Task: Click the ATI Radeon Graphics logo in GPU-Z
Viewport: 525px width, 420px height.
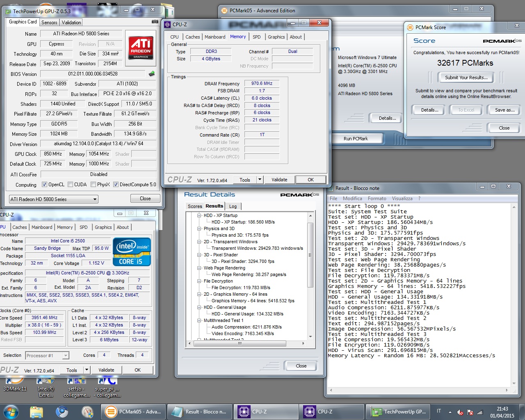Action: (x=141, y=47)
